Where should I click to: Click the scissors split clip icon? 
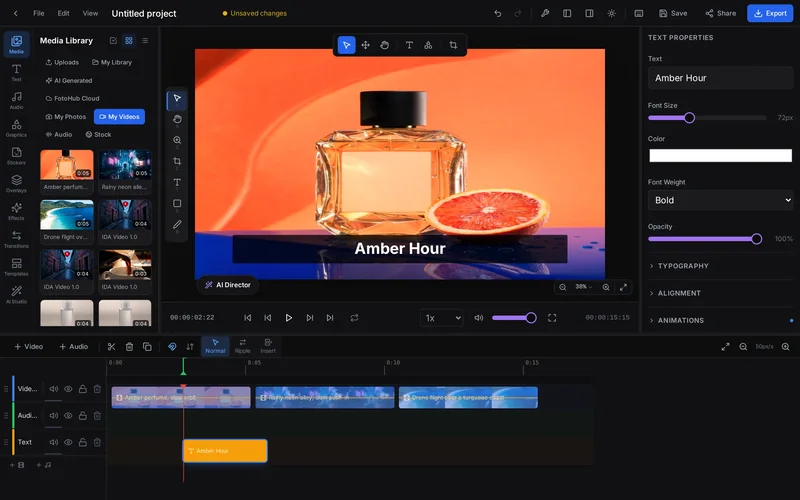point(111,346)
